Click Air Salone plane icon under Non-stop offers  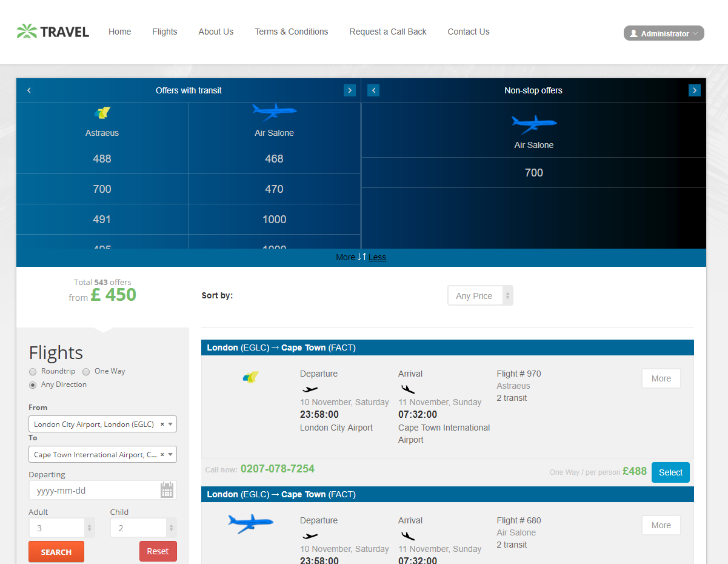(x=533, y=124)
